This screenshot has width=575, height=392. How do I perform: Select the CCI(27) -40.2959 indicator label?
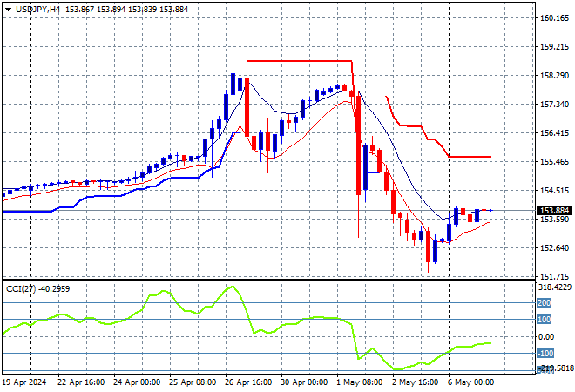[37, 289]
